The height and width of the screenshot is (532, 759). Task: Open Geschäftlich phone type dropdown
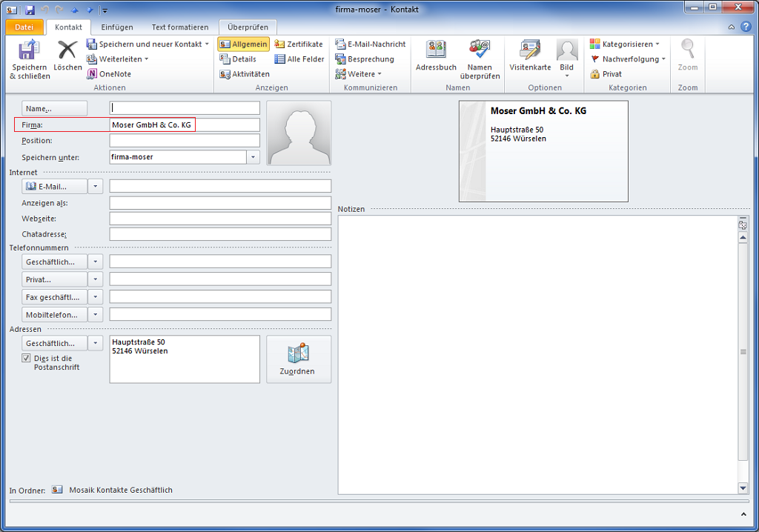point(96,262)
